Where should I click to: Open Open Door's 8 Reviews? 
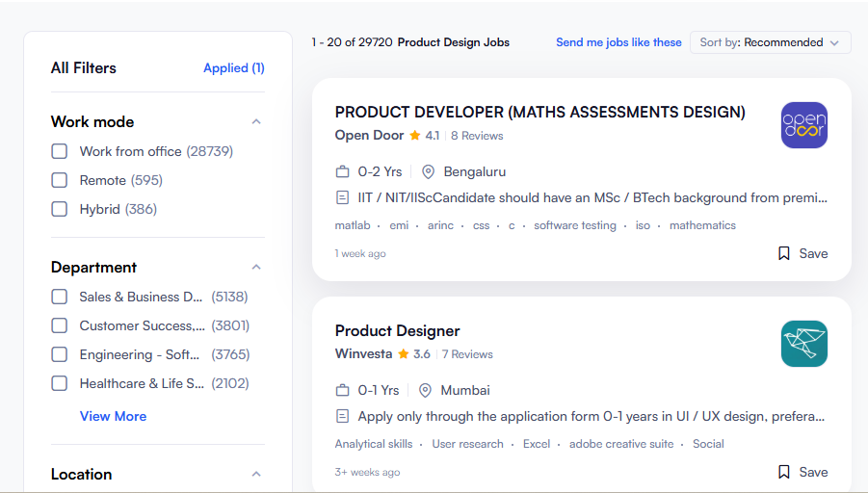(x=477, y=136)
